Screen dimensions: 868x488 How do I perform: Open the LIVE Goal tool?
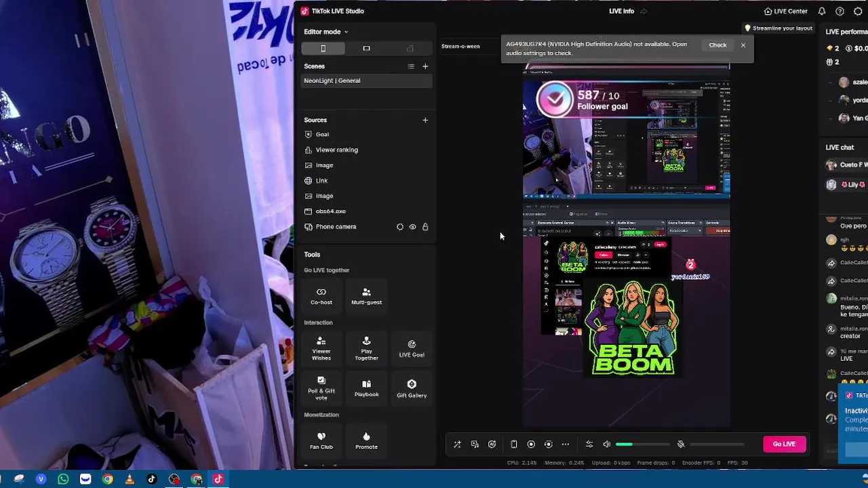coord(412,348)
